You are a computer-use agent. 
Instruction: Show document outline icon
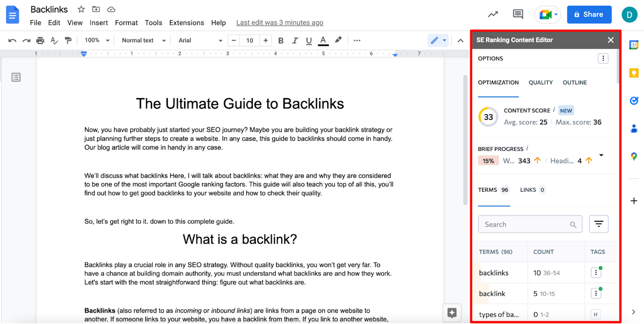tap(16, 77)
